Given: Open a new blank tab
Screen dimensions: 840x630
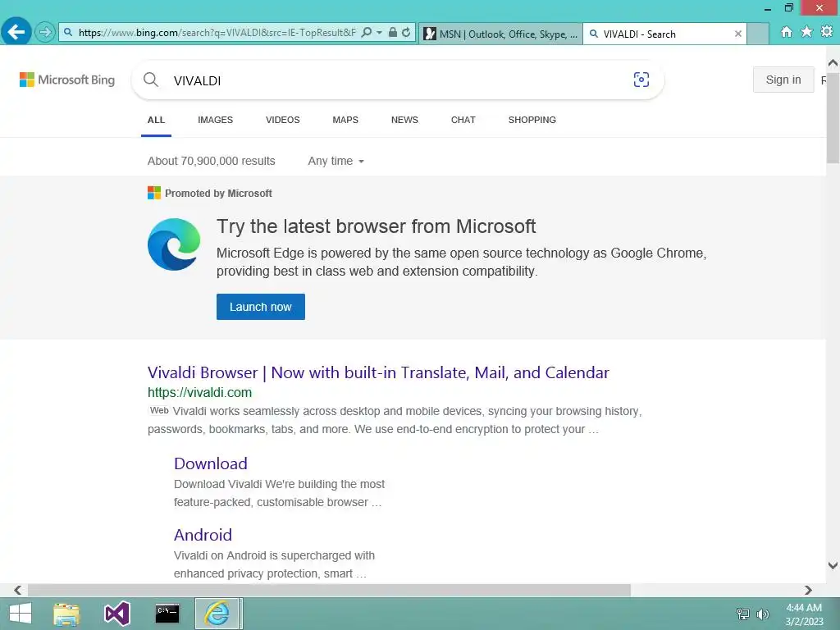Looking at the screenshot, I should click(758, 34).
